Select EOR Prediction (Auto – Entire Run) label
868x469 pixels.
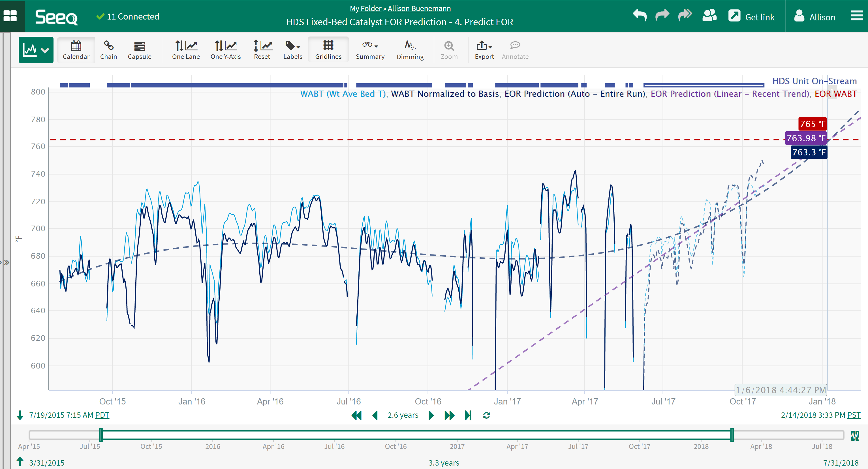click(x=576, y=94)
